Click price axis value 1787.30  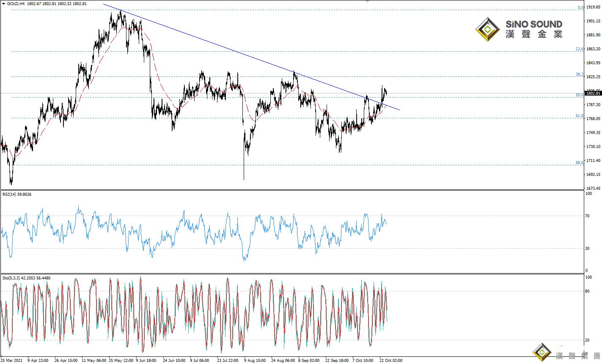[593, 105]
